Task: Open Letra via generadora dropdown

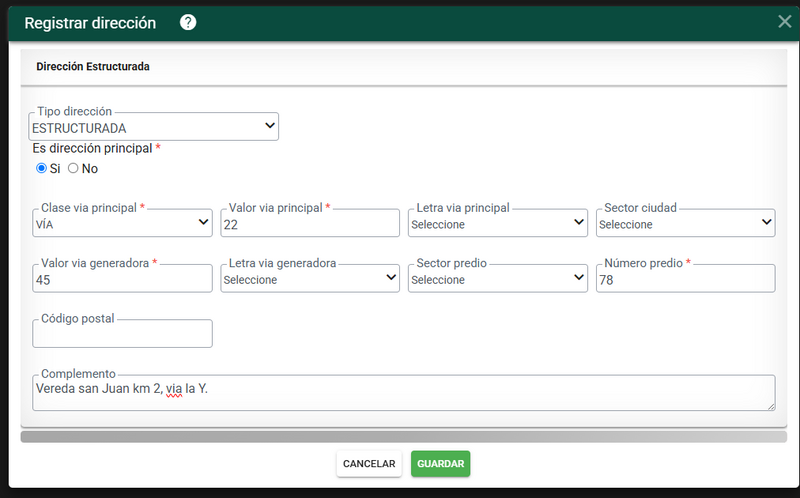Action: point(310,279)
